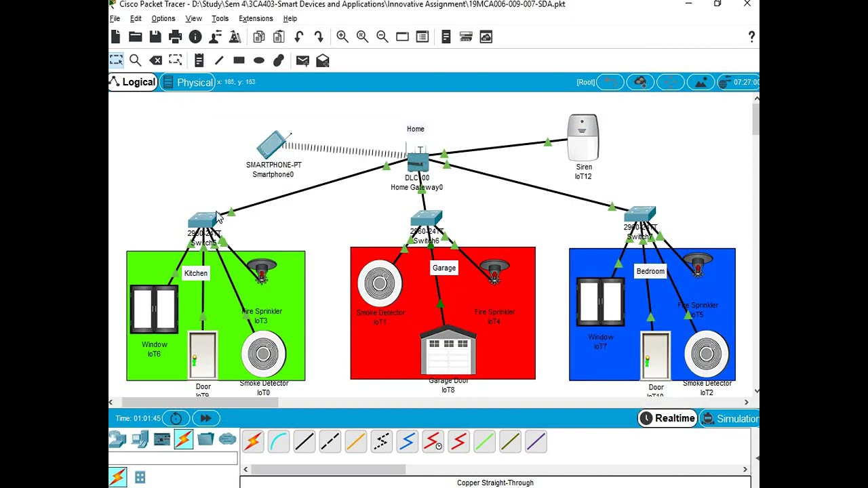Screen dimensions: 868x488
Task: Open the Edit menu
Action: click(136, 18)
